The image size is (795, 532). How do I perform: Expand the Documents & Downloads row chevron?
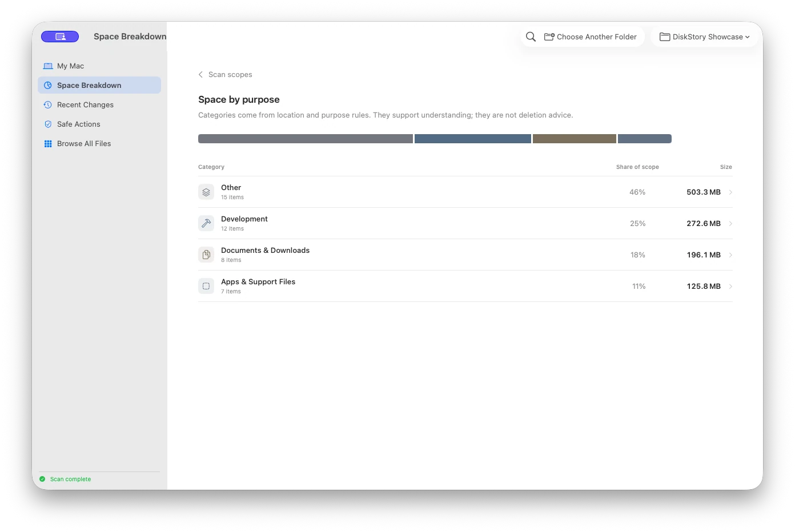(730, 255)
